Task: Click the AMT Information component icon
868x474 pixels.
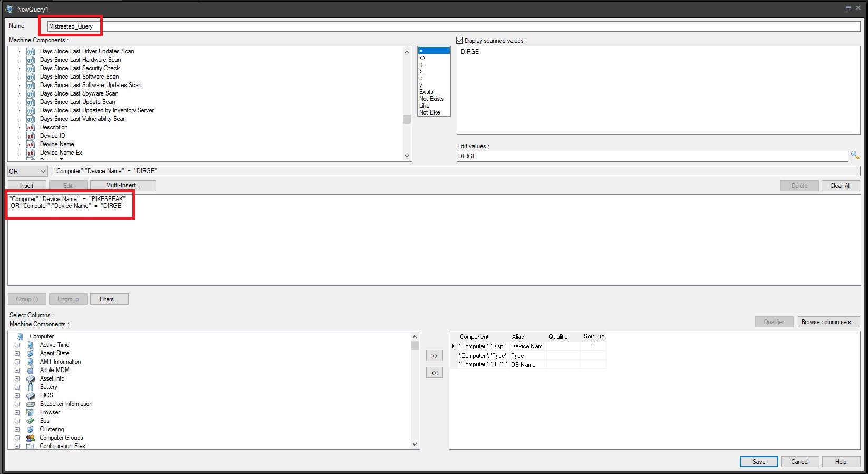Action: [x=31, y=362]
